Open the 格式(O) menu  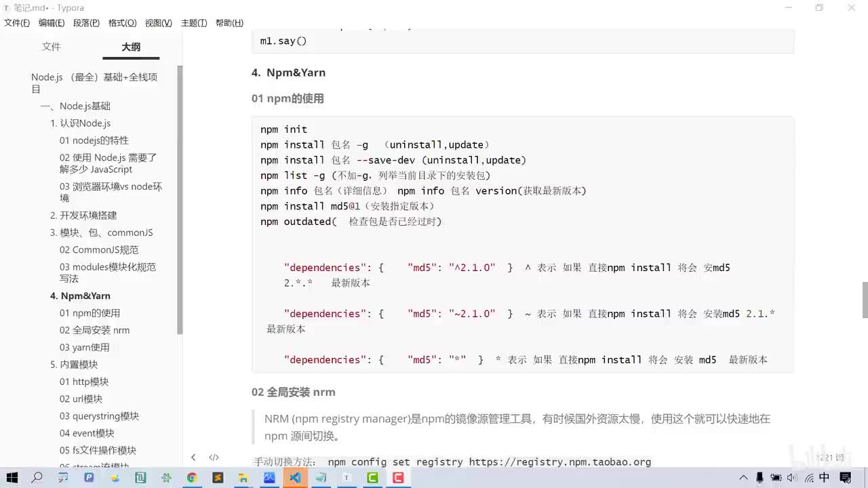click(x=123, y=23)
